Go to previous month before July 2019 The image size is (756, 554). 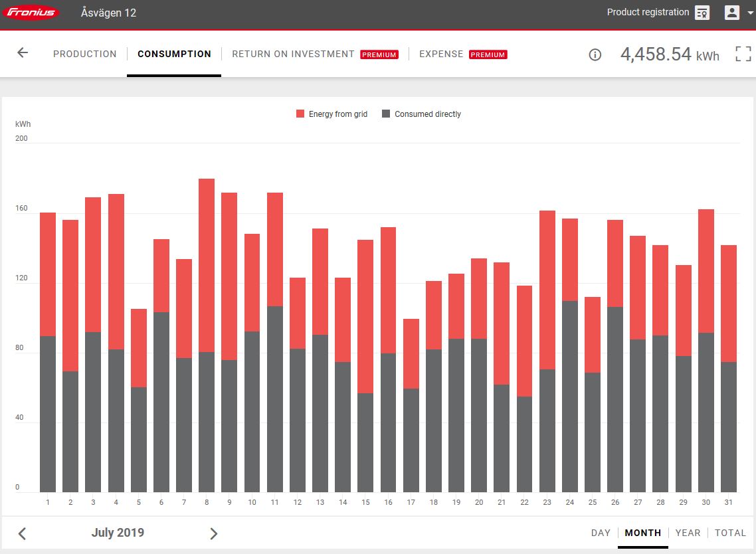22,533
